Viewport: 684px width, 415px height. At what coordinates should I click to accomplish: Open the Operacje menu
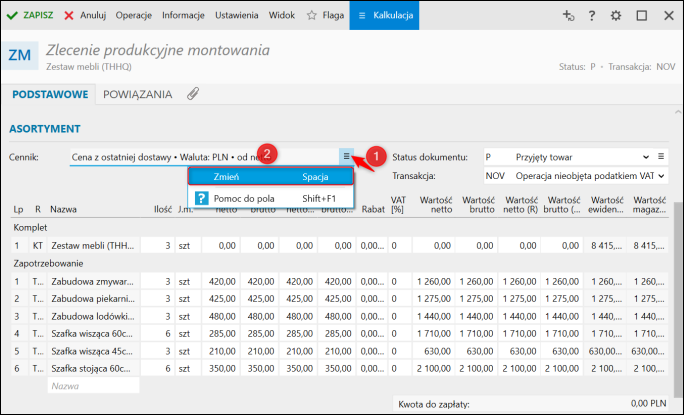[134, 16]
